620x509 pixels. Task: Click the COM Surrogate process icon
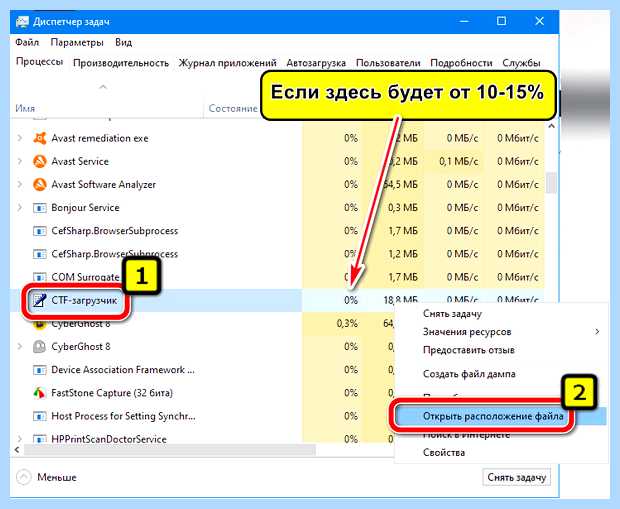coord(40,277)
